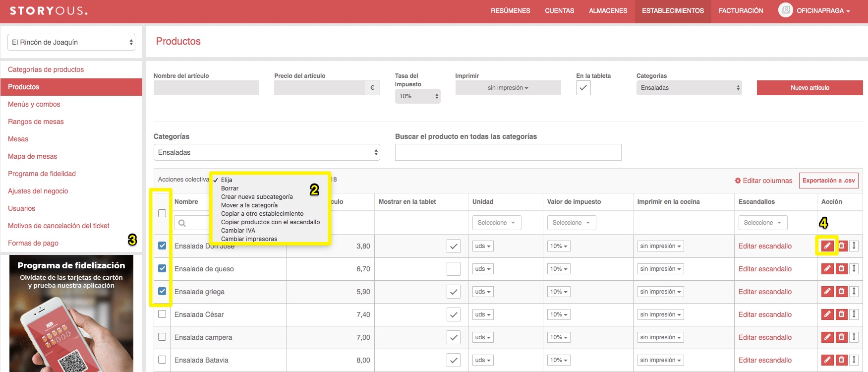868x372 pixels.
Task: Click reorder handle for Ensalada campera
Action: point(854,337)
